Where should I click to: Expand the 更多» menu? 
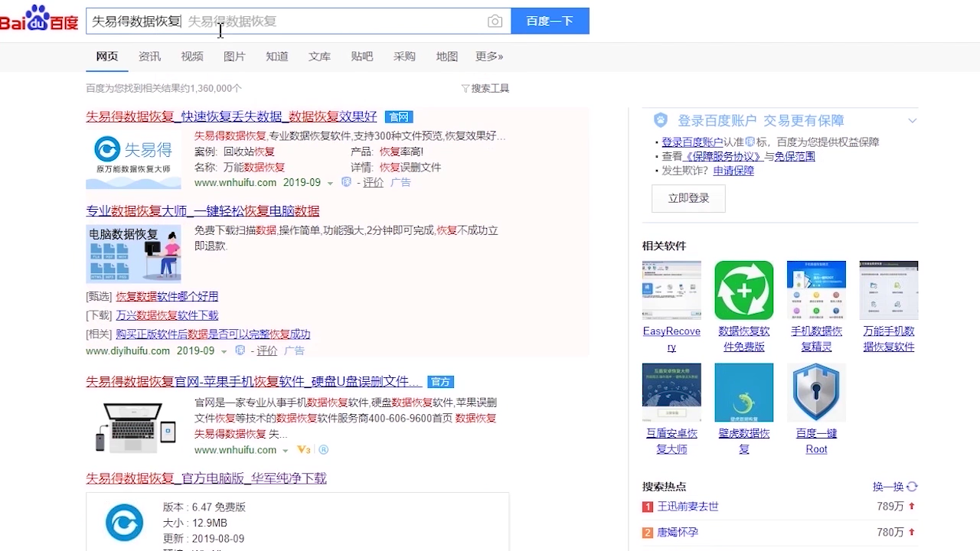point(489,57)
